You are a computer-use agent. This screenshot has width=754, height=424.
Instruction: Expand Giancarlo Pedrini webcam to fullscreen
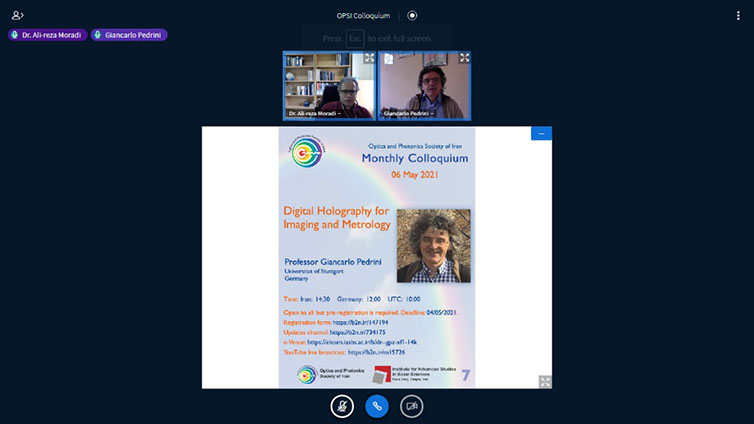click(x=464, y=58)
